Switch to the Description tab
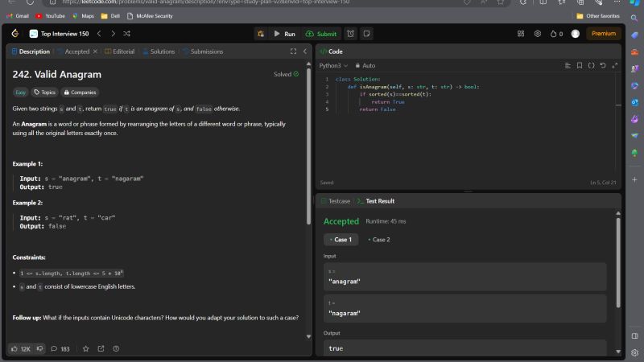Screen dimensions: 644x362 tap(31, 51)
